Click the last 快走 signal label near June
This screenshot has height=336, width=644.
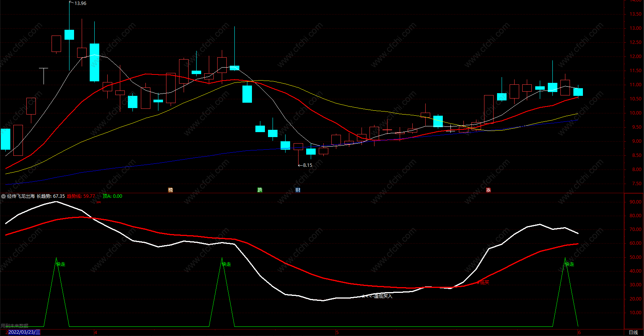pyautogui.click(x=570, y=264)
